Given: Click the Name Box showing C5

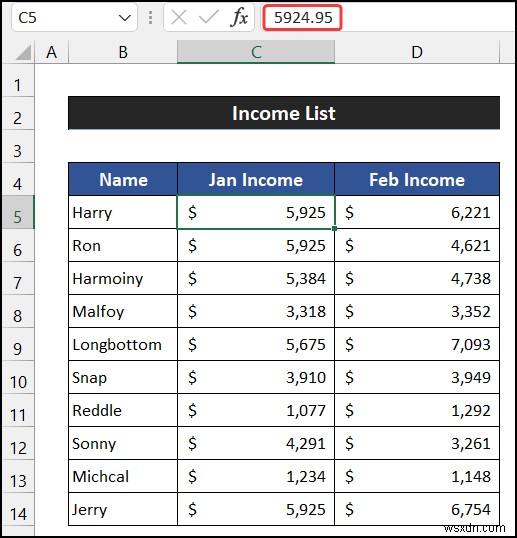Looking at the screenshot, I should click(74, 17).
